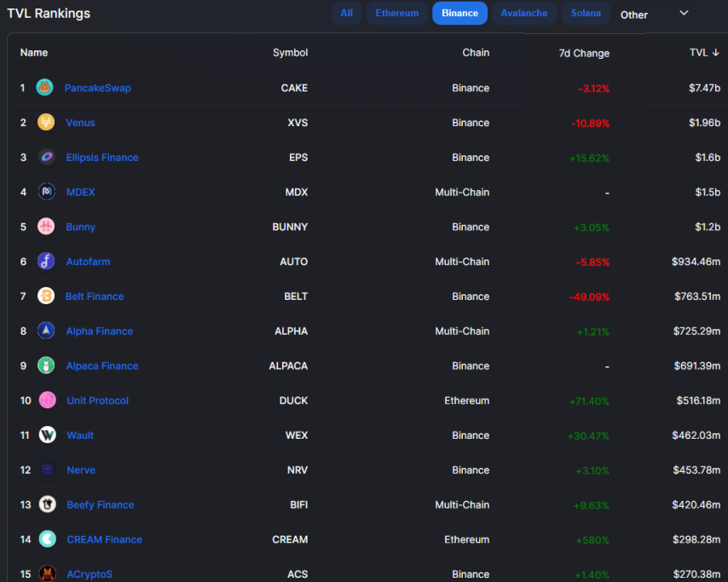Sort table by Name column header
728x582 pixels.
coord(34,53)
